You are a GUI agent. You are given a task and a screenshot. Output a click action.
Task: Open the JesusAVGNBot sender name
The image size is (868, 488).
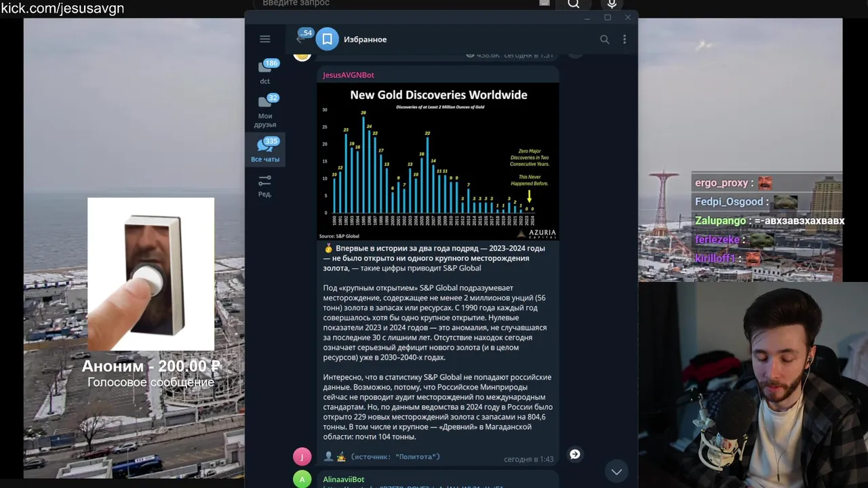pos(348,75)
